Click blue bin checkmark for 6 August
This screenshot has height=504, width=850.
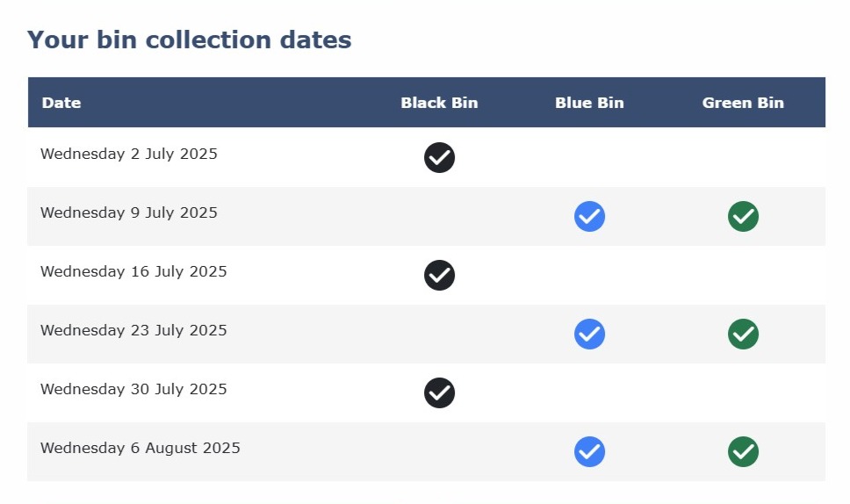[x=589, y=451]
